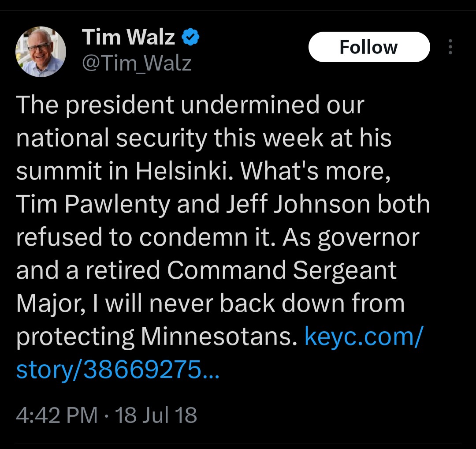Click the story/38669275 link continuation
The image size is (476, 449).
coord(117,370)
